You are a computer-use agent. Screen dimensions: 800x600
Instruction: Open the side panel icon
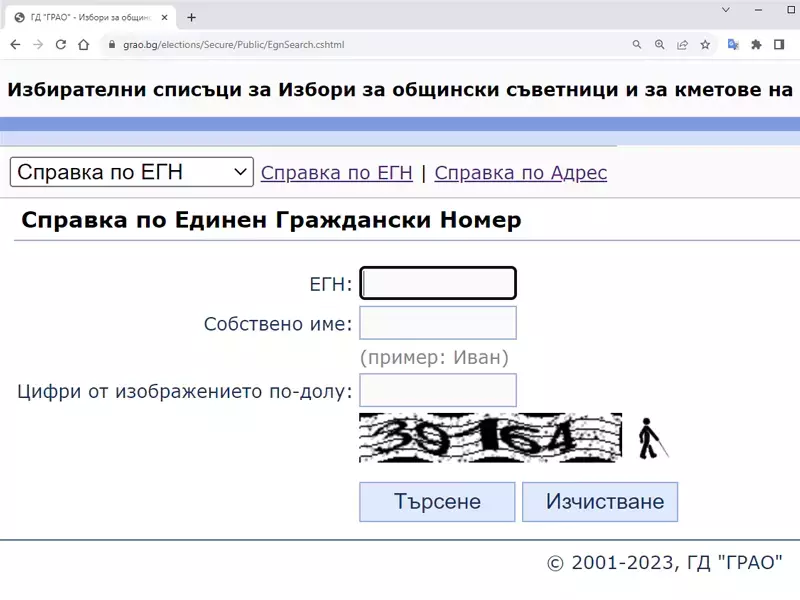coord(779,45)
